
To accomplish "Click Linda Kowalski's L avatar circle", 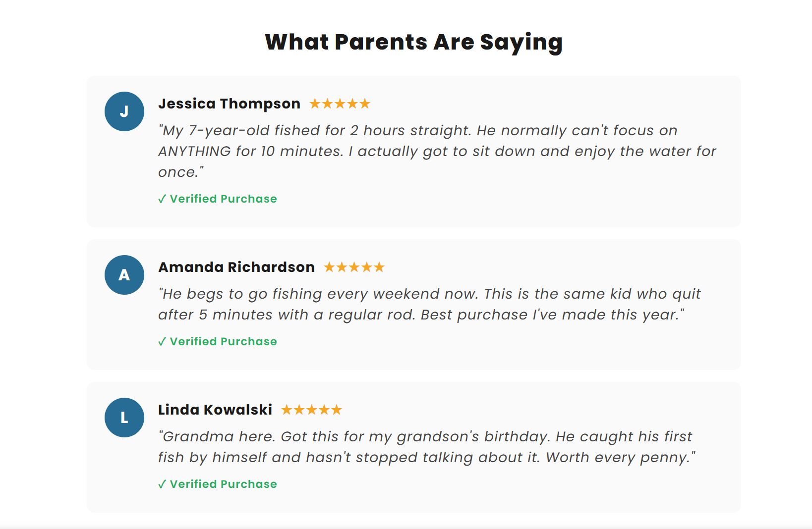I will coord(124,418).
